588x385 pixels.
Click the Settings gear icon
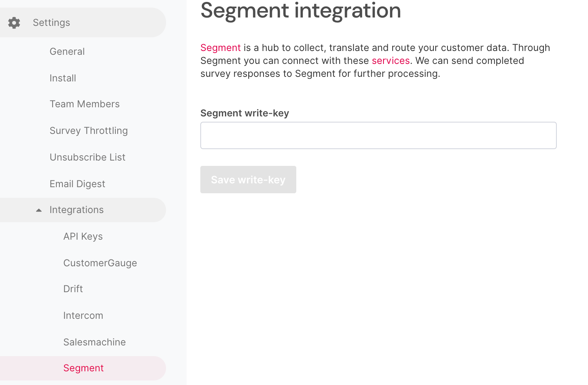pyautogui.click(x=14, y=23)
